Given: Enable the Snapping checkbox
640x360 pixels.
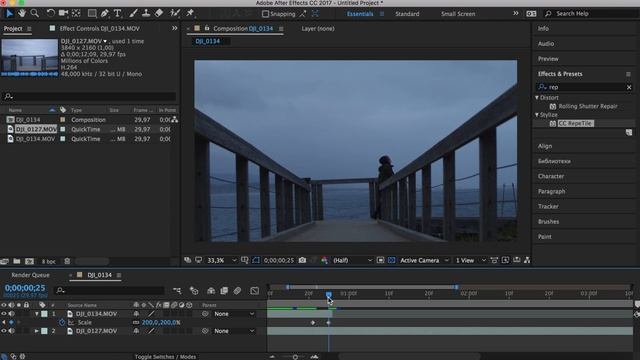Looking at the screenshot, I should [x=265, y=14].
